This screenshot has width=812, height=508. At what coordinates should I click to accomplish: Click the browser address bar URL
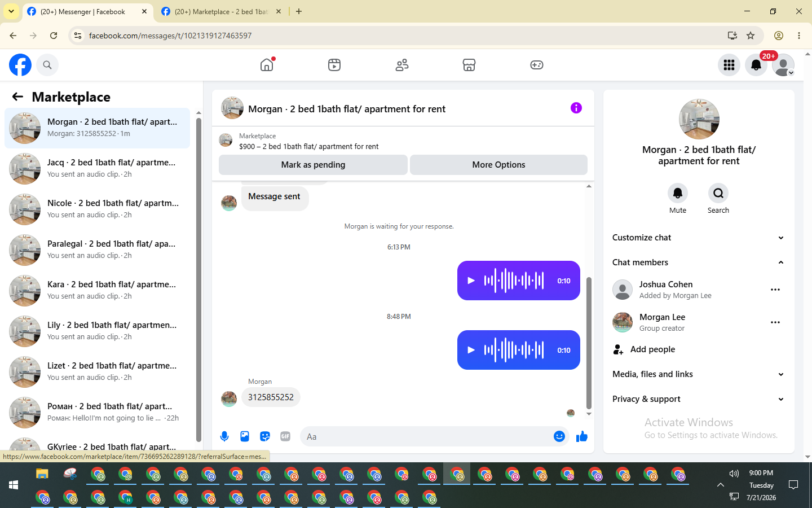170,36
